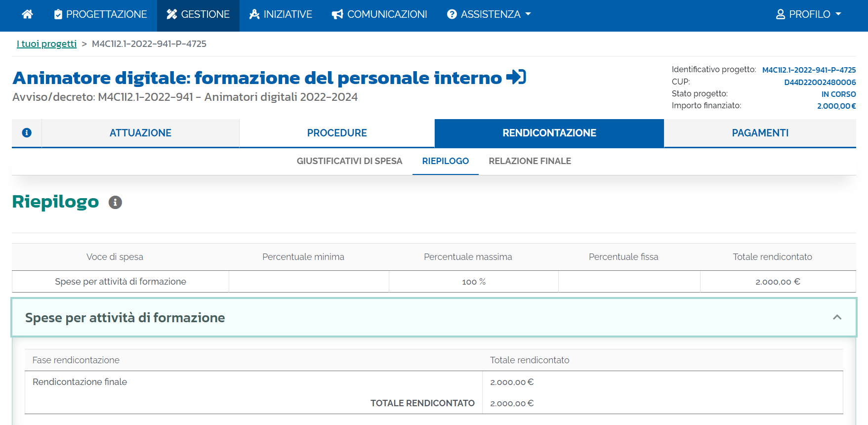Open the Iniziative section
Viewport: 868px width, 425px height.
[x=281, y=14]
